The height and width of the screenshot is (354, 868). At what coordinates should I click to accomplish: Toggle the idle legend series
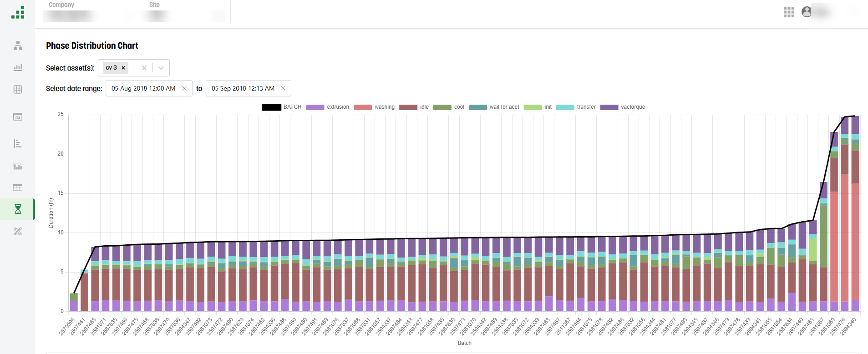click(x=414, y=107)
